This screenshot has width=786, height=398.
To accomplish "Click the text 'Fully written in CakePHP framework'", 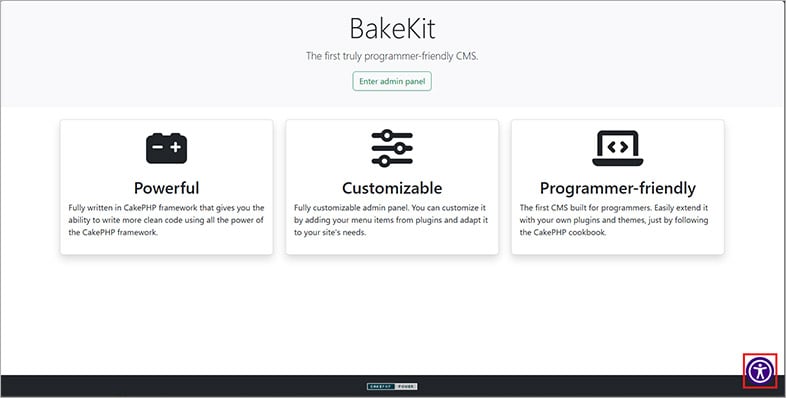I will pos(133,208).
